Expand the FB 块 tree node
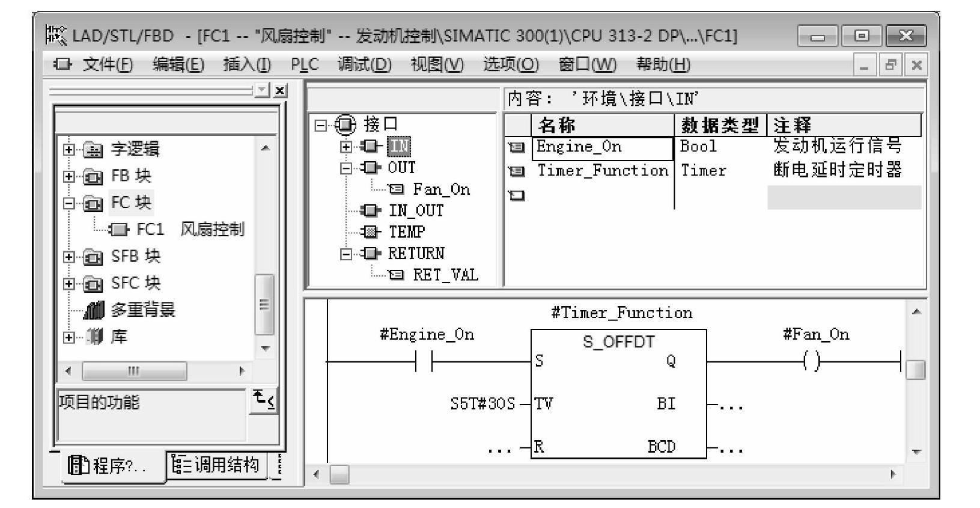The height and width of the screenshot is (508, 980). pos(70,176)
